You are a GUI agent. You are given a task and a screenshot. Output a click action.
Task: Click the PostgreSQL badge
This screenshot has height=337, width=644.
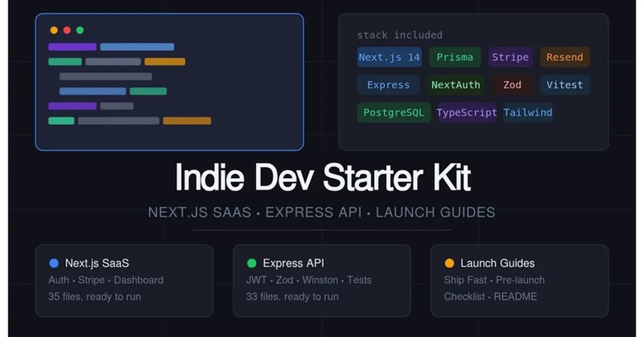393,113
